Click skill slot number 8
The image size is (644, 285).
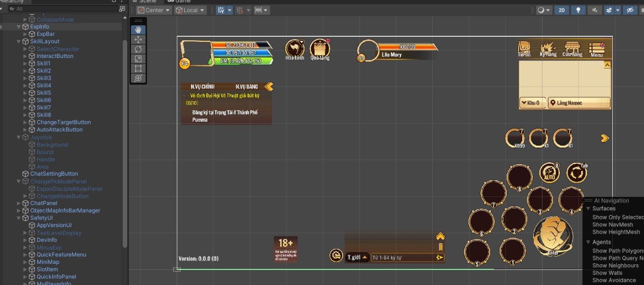(519, 178)
